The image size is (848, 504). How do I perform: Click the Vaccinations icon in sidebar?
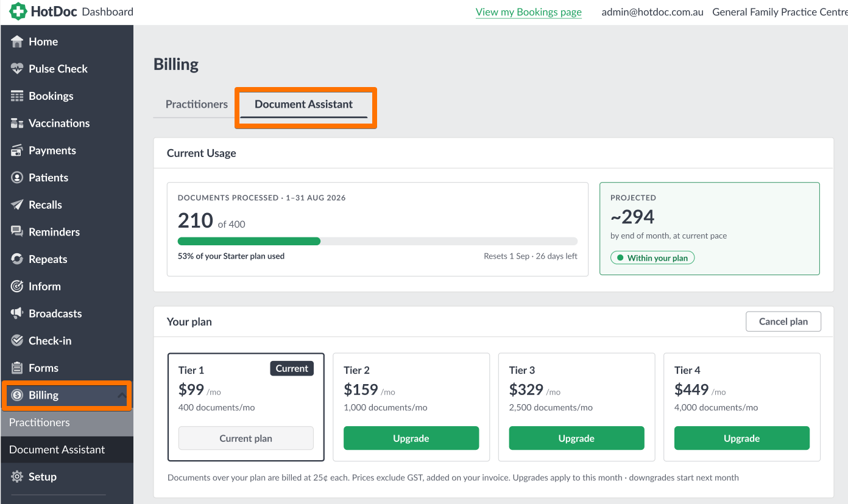click(17, 124)
